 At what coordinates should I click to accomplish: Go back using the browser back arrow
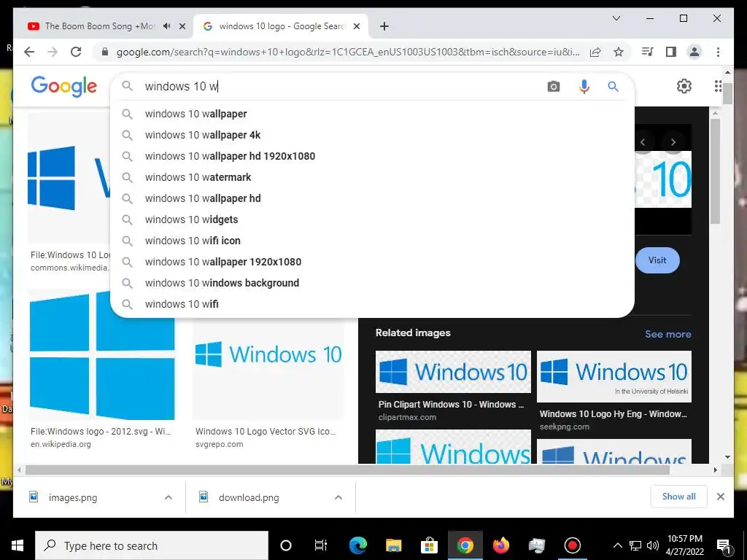tap(29, 52)
